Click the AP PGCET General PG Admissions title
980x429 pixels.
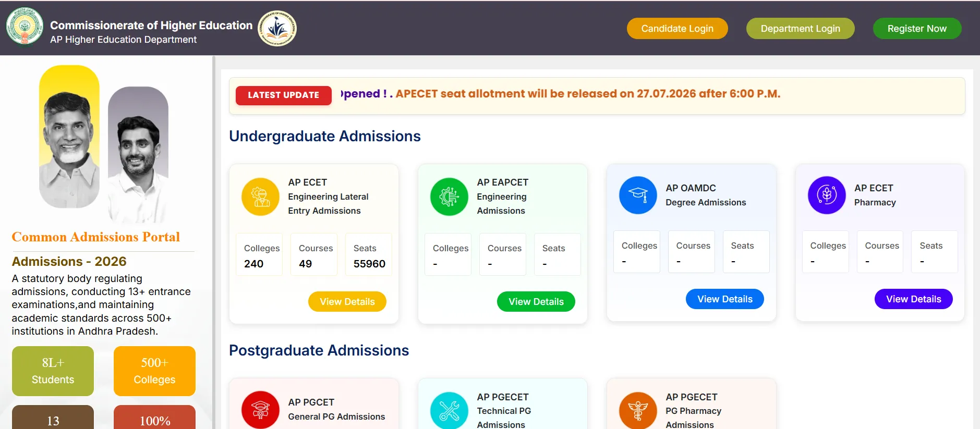click(x=336, y=409)
